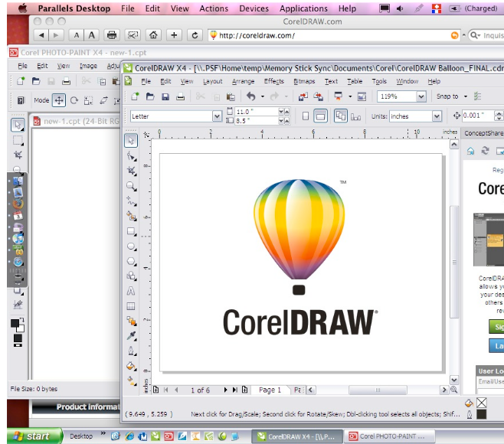Click the Undo arrow in CorelDRAW toolbar

250,96
